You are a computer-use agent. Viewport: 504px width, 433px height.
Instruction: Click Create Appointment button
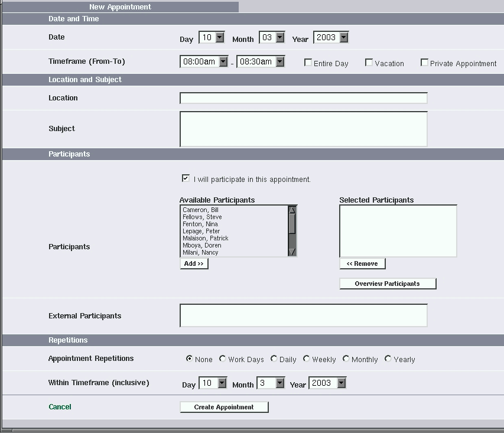224,407
